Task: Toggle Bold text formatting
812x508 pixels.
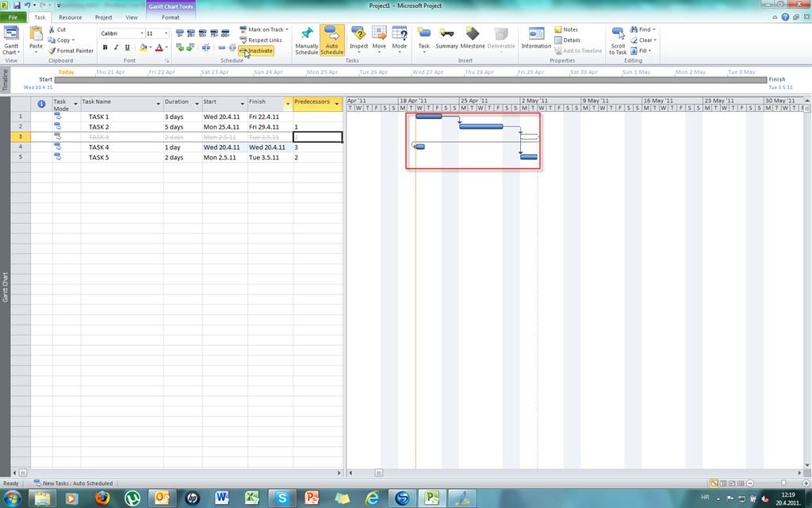Action: click(x=105, y=48)
